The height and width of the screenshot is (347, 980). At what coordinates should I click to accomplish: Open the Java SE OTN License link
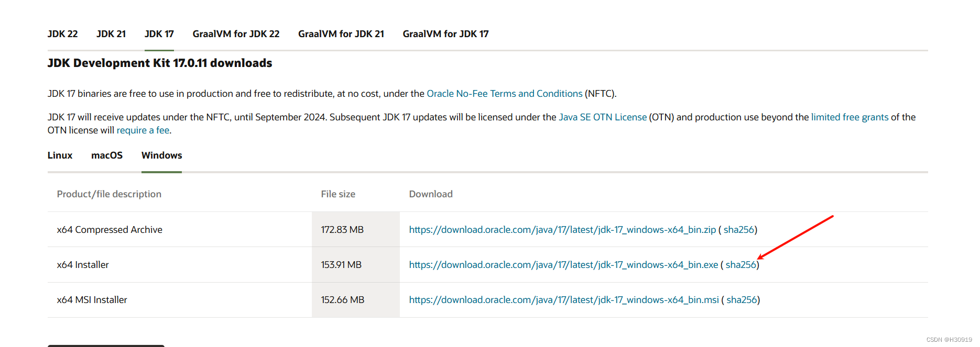tap(602, 117)
